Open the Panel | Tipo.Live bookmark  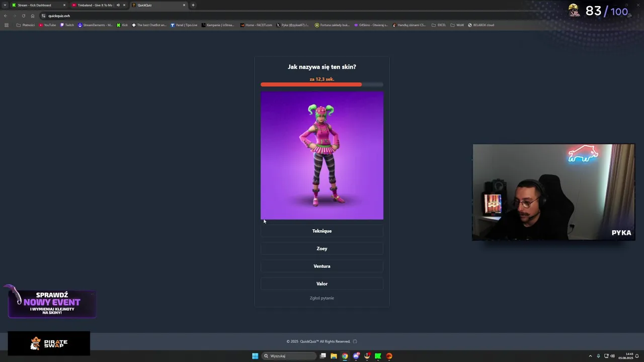[184, 25]
